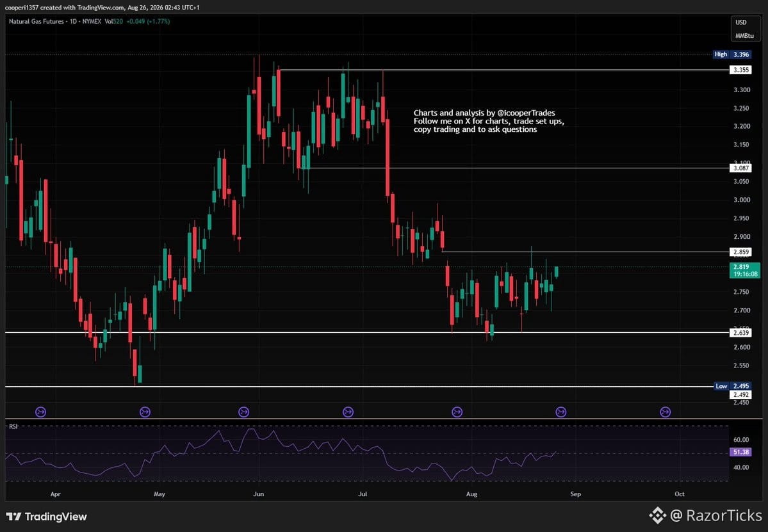Click the contract rollover marker just before Oct

pyautogui.click(x=665, y=412)
